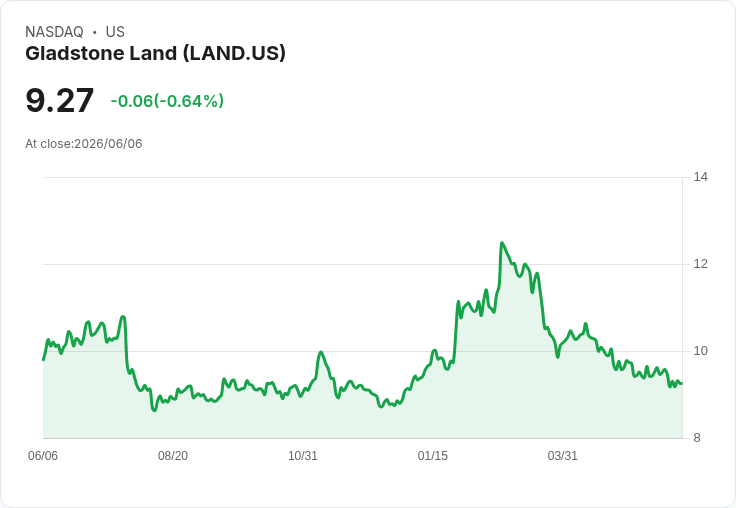Click the chart line's leftmost starting point

click(44, 360)
